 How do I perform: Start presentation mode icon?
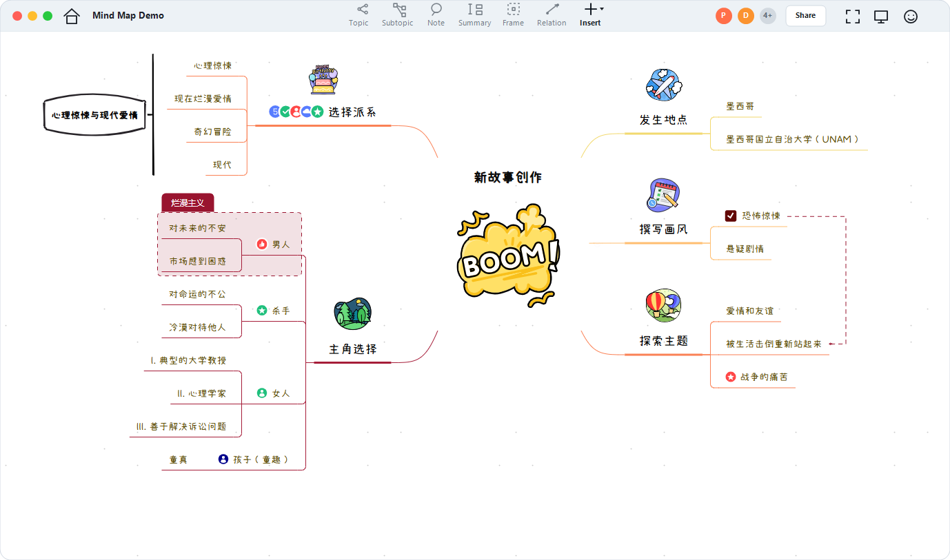point(881,17)
